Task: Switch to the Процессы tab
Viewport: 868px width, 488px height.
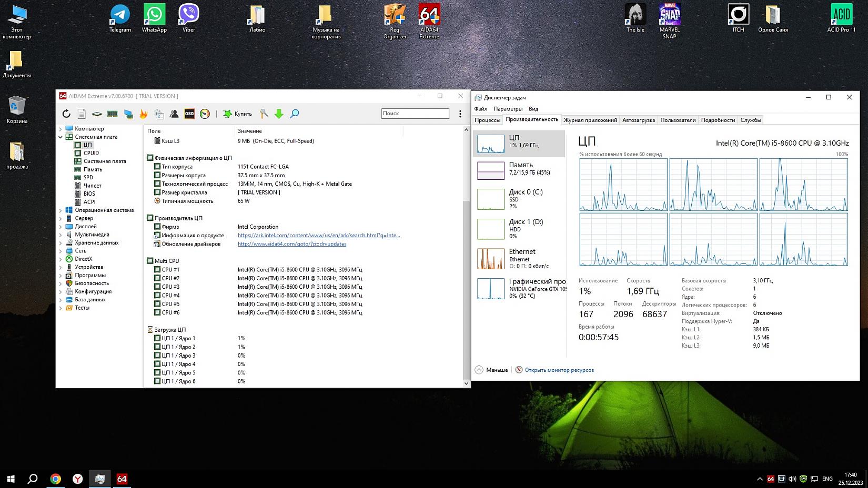Action: 487,120
